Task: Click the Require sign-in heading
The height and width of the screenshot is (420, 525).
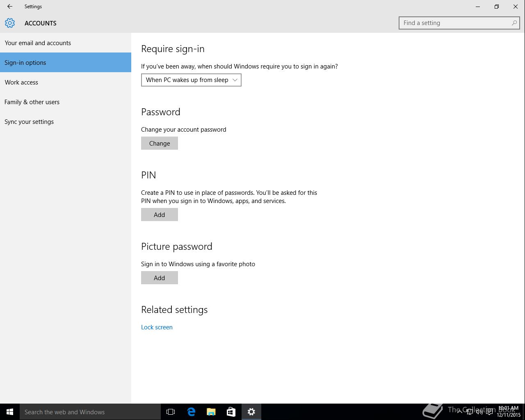Action: click(173, 49)
